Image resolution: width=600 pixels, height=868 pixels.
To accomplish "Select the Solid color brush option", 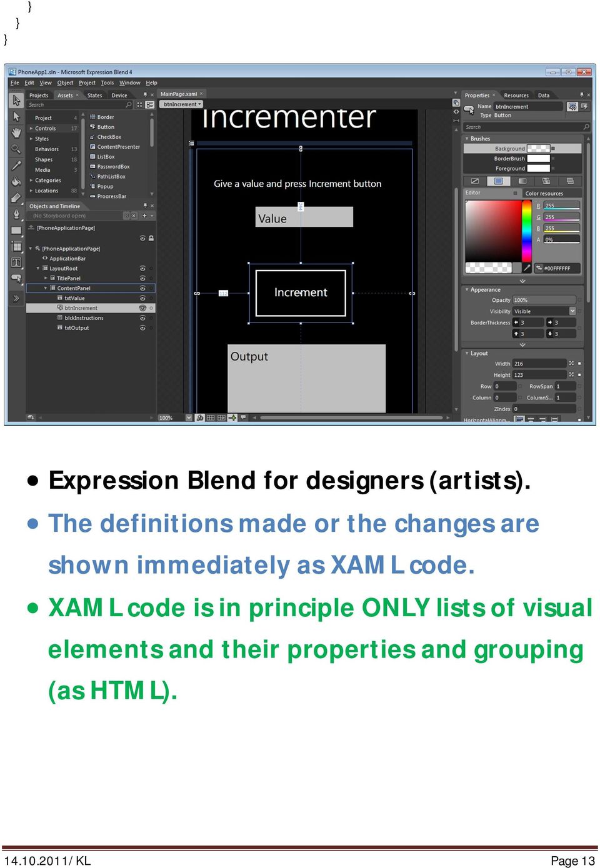I will tap(498, 181).
